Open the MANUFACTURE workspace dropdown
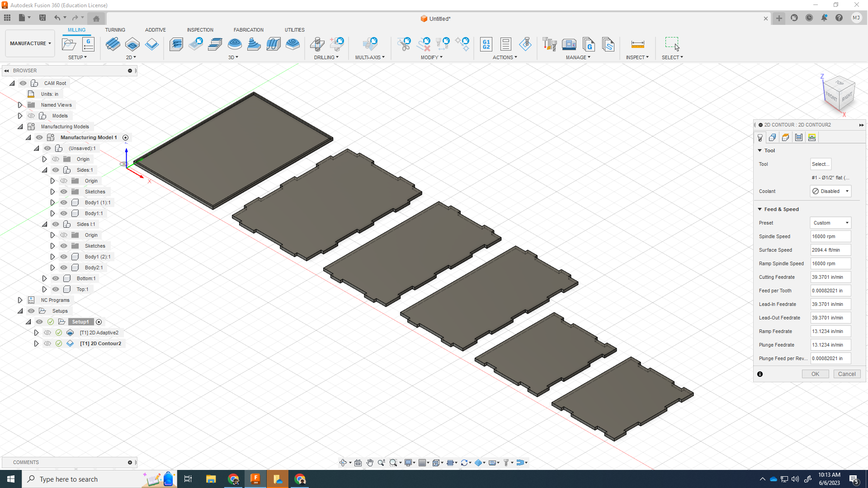 [x=30, y=43]
